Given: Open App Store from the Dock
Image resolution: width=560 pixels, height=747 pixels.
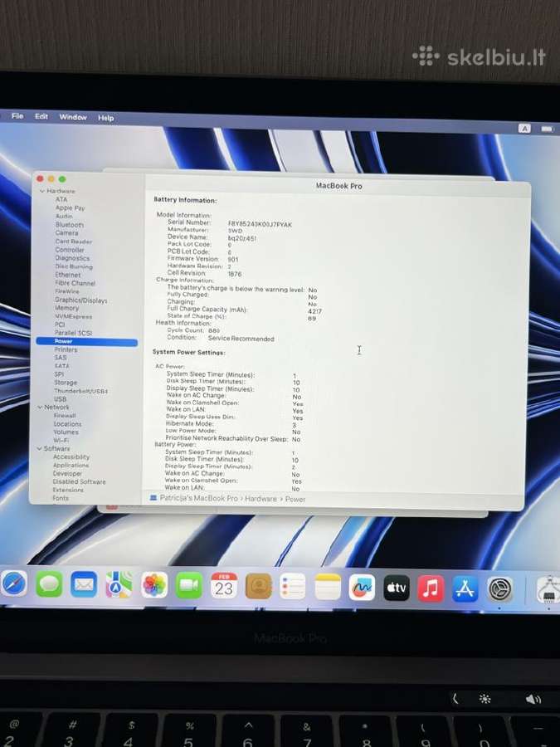Looking at the screenshot, I should click(x=465, y=588).
